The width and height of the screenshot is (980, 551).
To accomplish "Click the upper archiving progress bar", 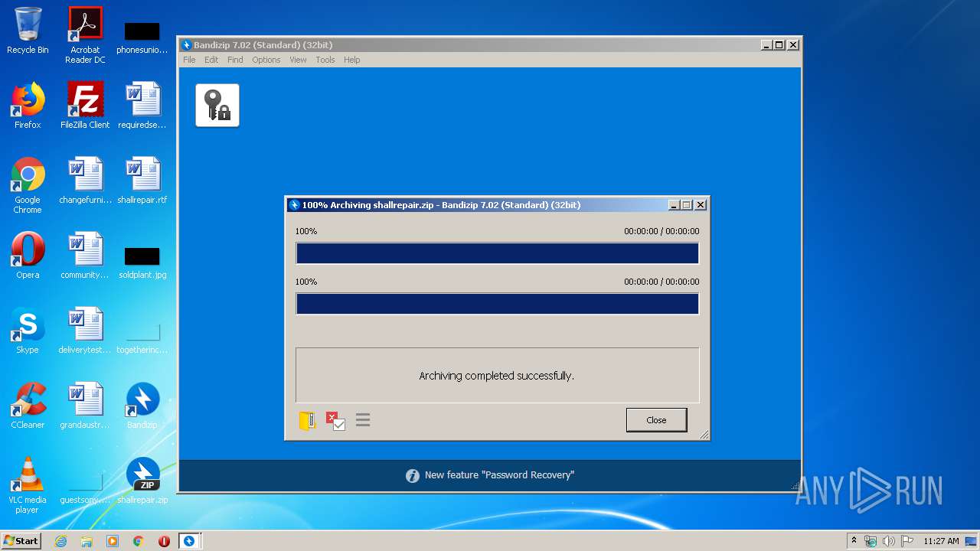I will (498, 253).
